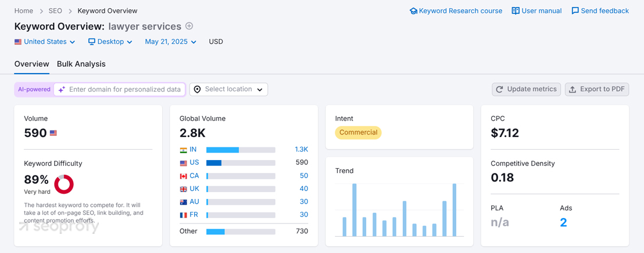Viewport: 644px width, 253px height.
Task: Click the FR country link in Global Volume
Action: 194,215
